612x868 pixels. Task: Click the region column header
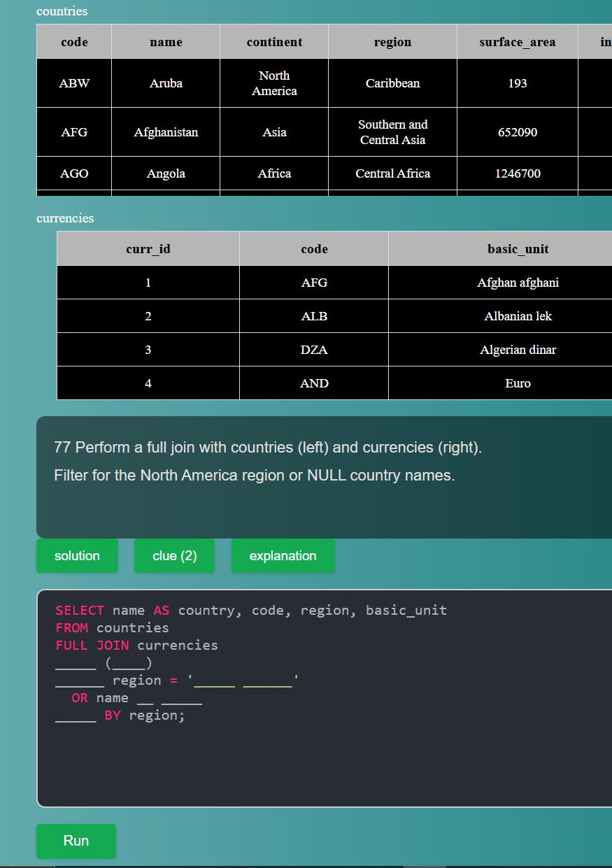tap(392, 42)
